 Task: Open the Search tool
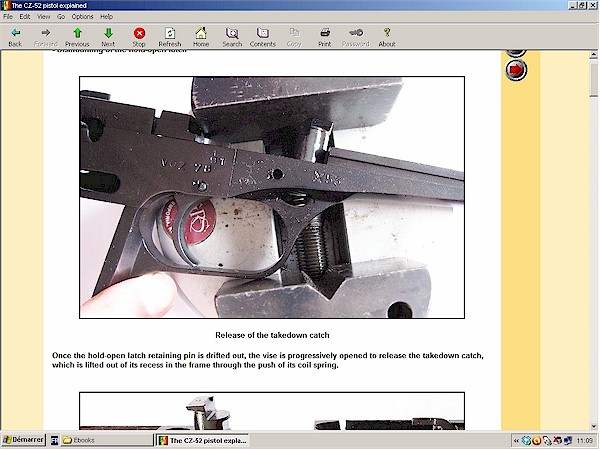232,37
